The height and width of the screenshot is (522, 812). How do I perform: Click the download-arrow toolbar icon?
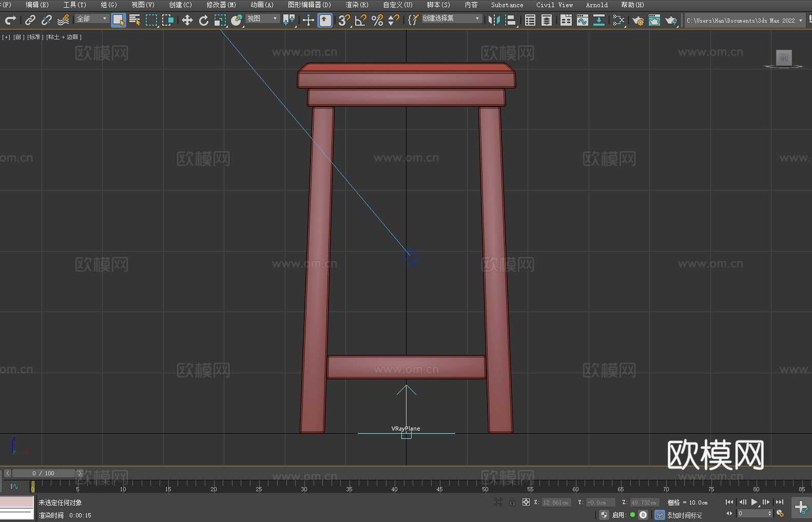pyautogui.click(x=599, y=20)
